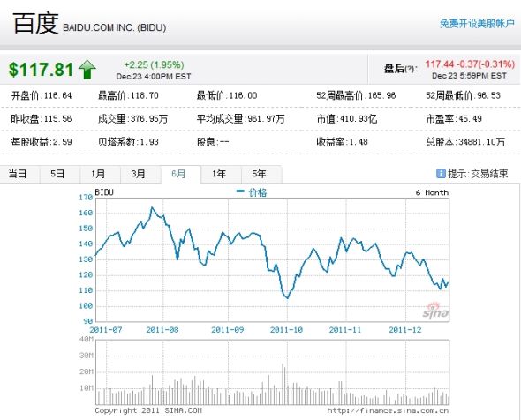Click the blue info icon beside 提示
The width and height of the screenshot is (521, 420).
click(x=441, y=173)
